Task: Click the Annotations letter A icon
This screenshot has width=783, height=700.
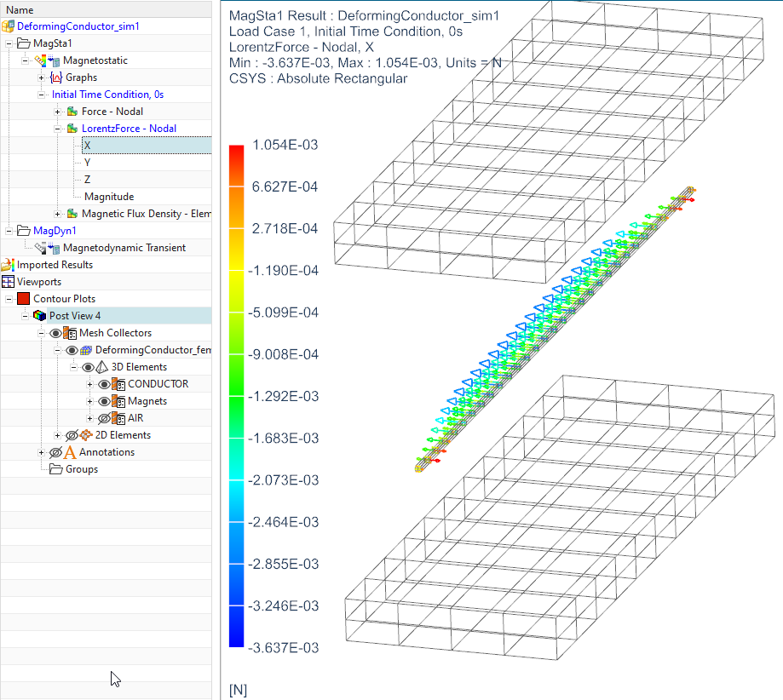Action: (70, 452)
